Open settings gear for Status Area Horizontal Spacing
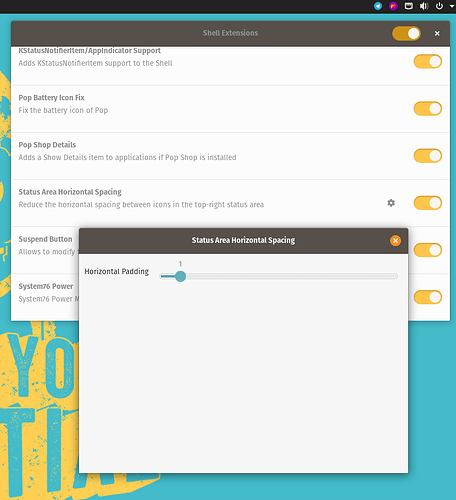Image resolution: width=456 pixels, height=500 pixels. click(391, 203)
